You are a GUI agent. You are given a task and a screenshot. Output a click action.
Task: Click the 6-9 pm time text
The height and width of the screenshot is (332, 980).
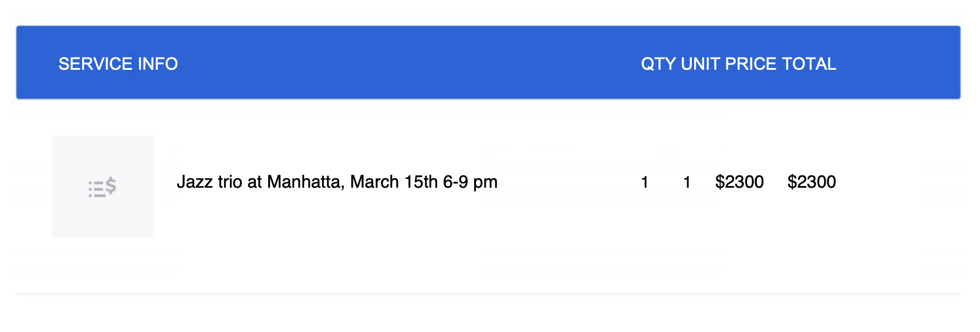point(470,182)
